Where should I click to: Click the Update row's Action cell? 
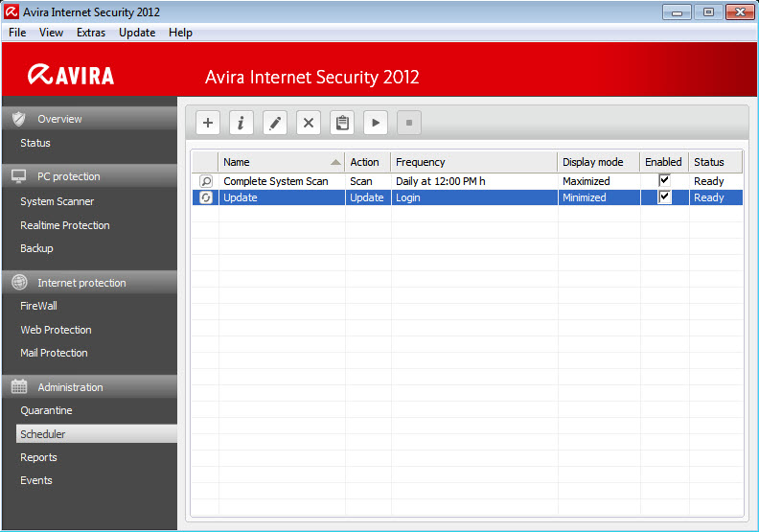(367, 197)
